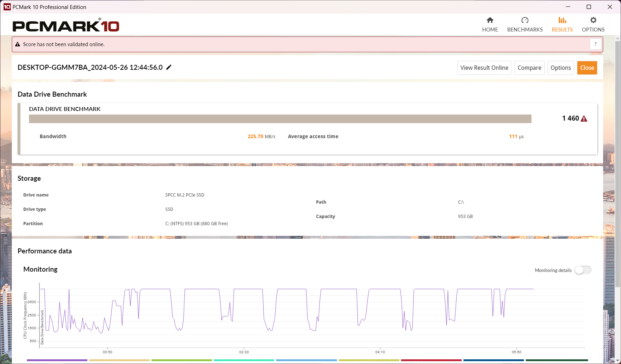Click the SSD drive type value

[169, 209]
